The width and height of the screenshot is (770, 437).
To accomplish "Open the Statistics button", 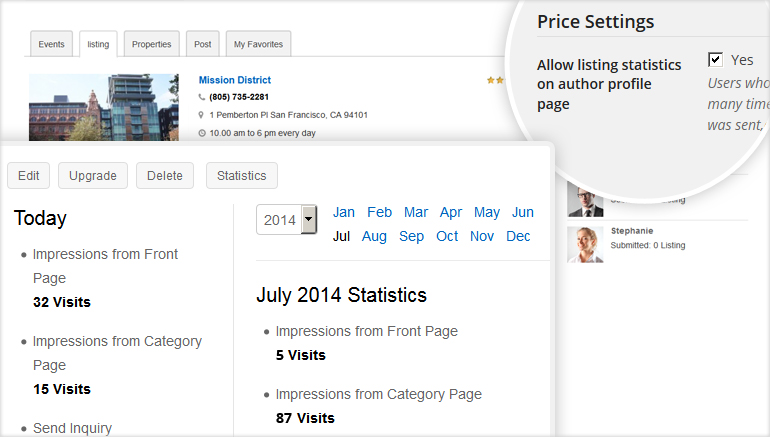I will click(242, 176).
